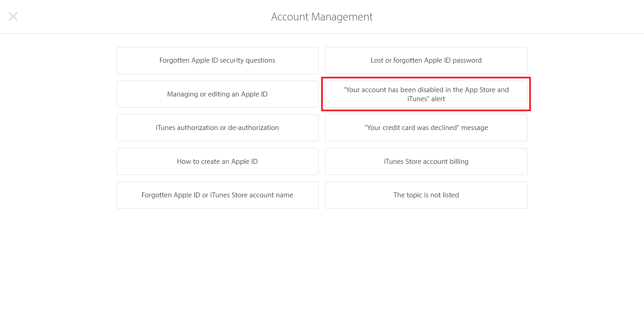
Task: Pick Forgotten Apple ID or iTunes Store account name
Action: [x=217, y=195]
